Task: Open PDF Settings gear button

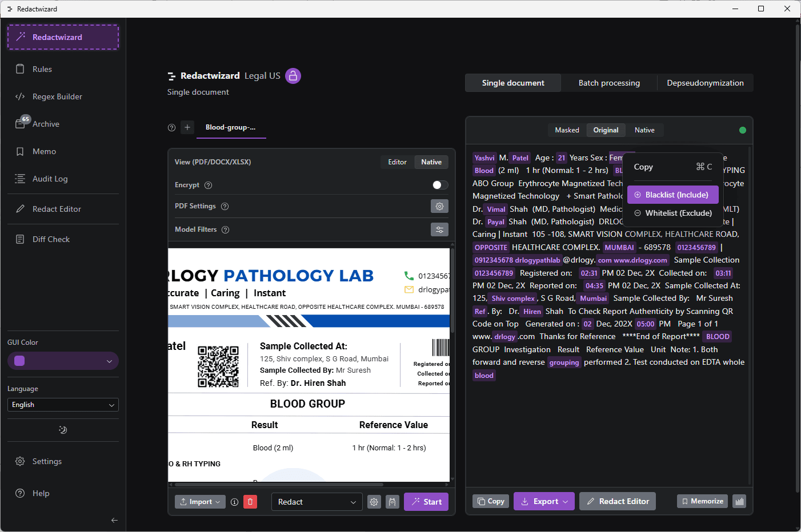Action: point(439,206)
